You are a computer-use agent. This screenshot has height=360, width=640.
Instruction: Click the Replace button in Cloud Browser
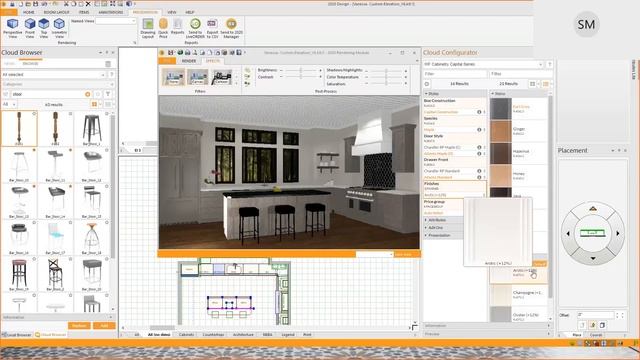[x=79, y=325]
